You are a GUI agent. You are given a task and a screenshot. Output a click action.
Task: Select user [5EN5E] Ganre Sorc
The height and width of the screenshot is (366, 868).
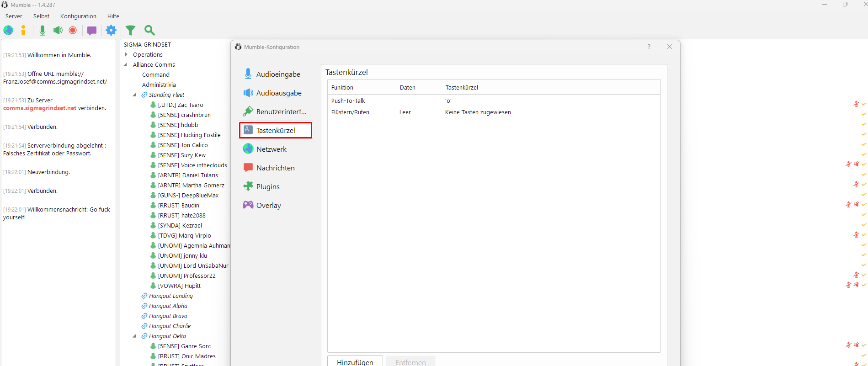click(184, 346)
